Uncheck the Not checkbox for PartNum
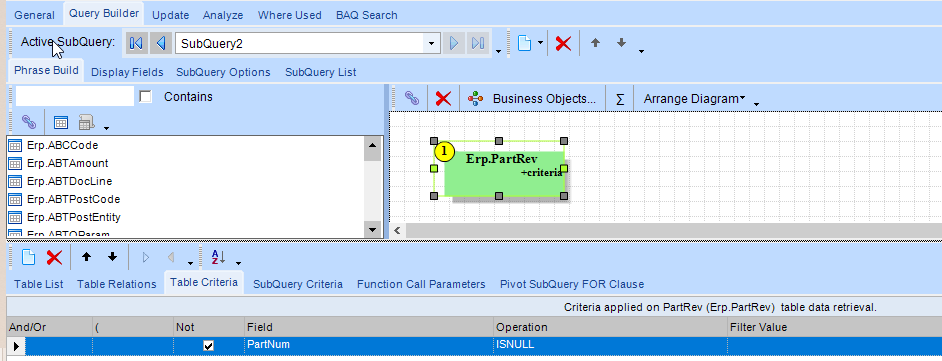Image resolution: width=942 pixels, height=361 pixels. coord(208,345)
